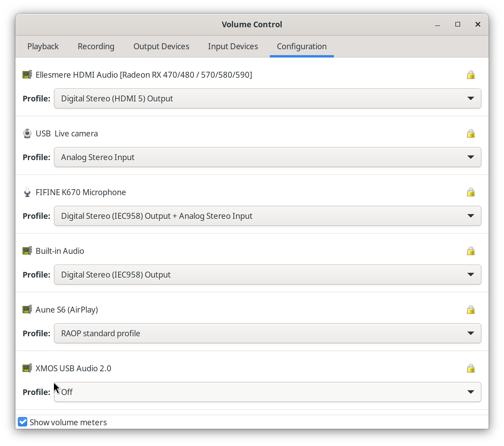This screenshot has width=504, height=446.
Task: Open the RAOP standard profile dropdown
Action: pos(267,333)
